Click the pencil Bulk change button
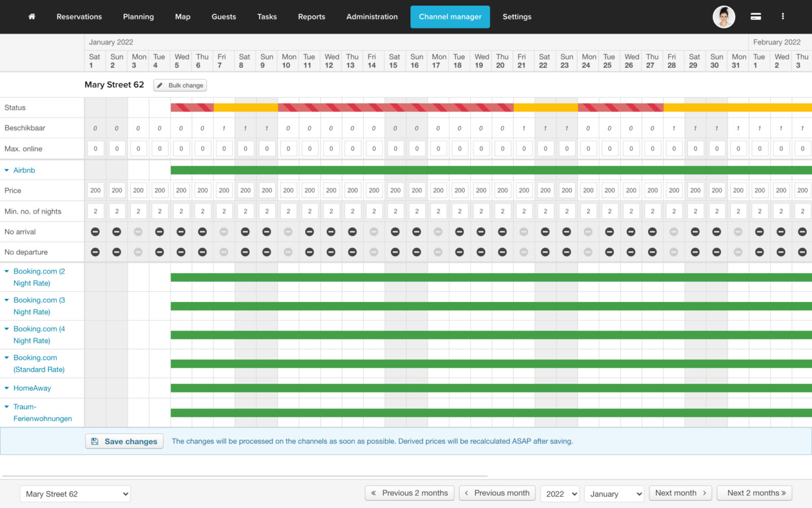This screenshot has height=508, width=812. pyautogui.click(x=180, y=85)
